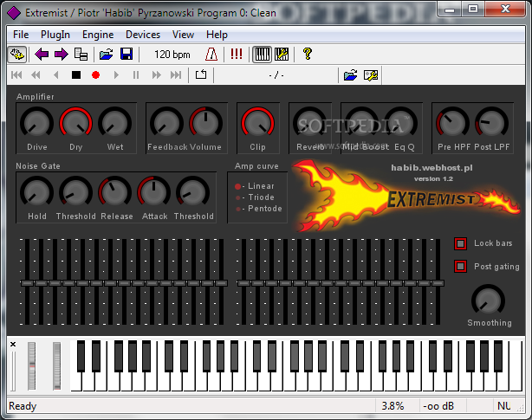Click the Wet knob
The height and width of the screenshot is (420, 532).
[114, 123]
